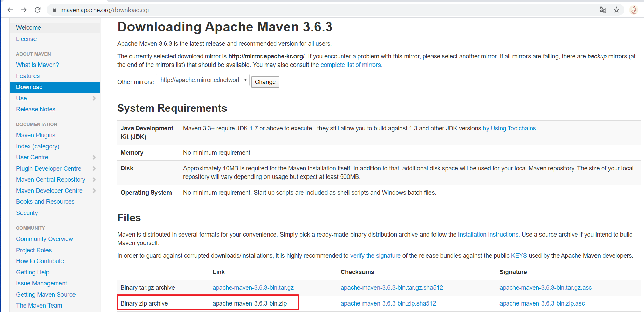Viewport: 644px width, 312px height.
Task: Open the browser profile avatar icon
Action: (633, 10)
